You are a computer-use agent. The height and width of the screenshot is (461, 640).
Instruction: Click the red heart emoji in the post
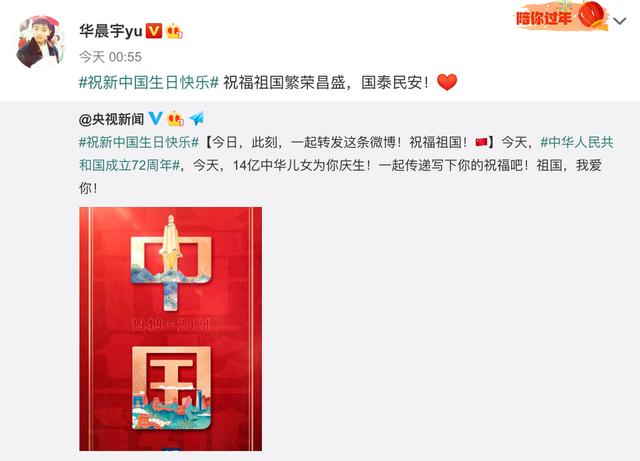(x=447, y=82)
